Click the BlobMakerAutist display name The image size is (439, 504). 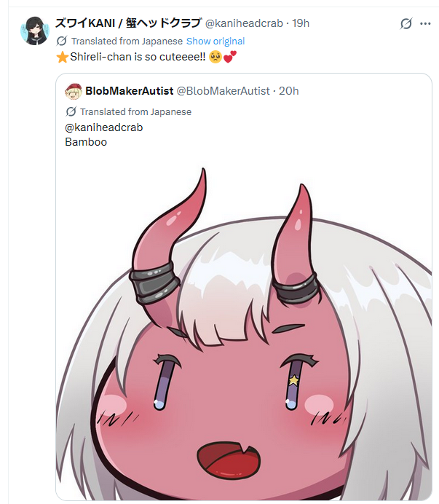pos(129,91)
